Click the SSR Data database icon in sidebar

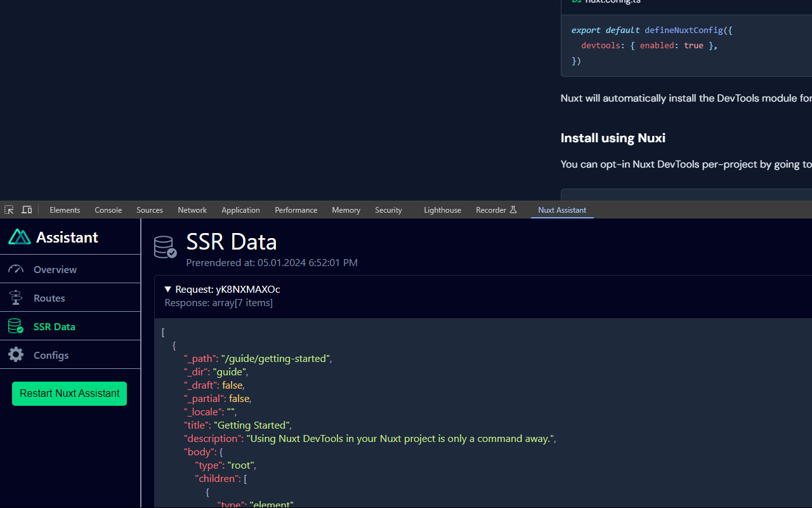[x=16, y=326]
